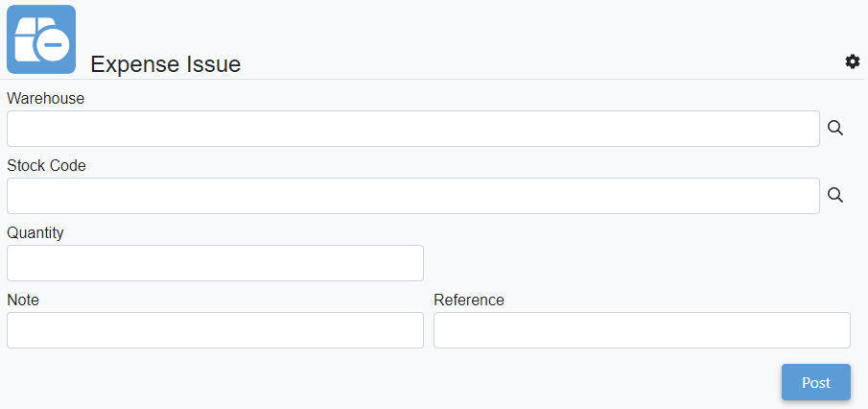Focus the Warehouse text input
868x409 pixels.
pos(412,129)
